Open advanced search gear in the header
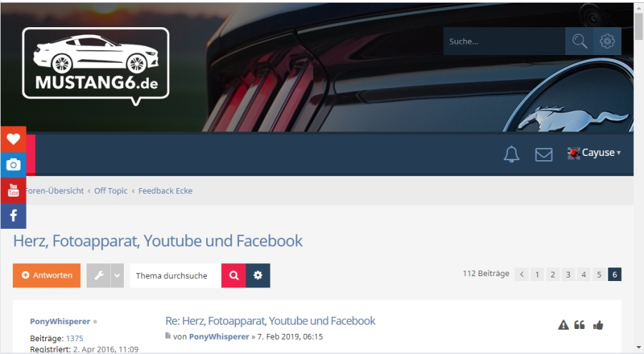The width and height of the screenshot is (644, 354). (607, 41)
